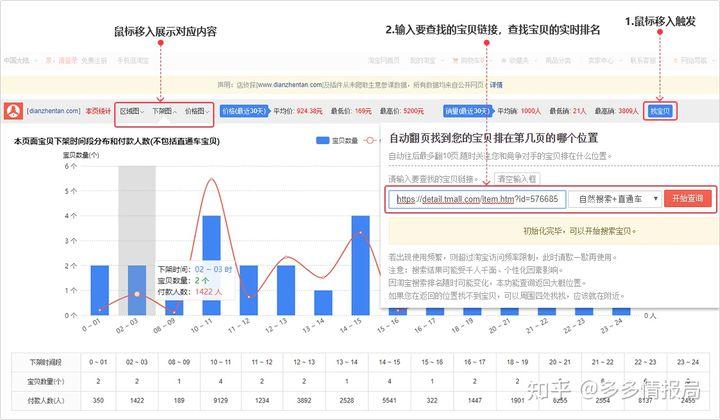Click the line data point above the 14 ~ 15 bar
The image size is (720, 420).
(x=360, y=233)
